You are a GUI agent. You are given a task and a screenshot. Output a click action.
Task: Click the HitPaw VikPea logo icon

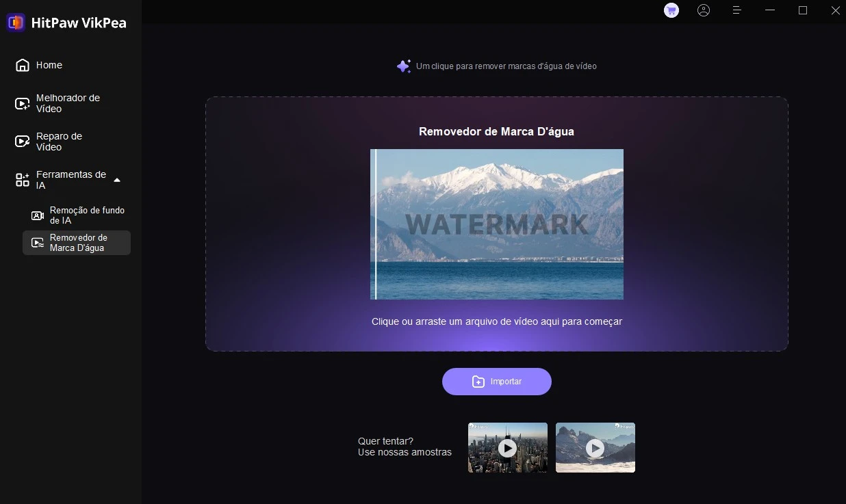click(x=16, y=23)
